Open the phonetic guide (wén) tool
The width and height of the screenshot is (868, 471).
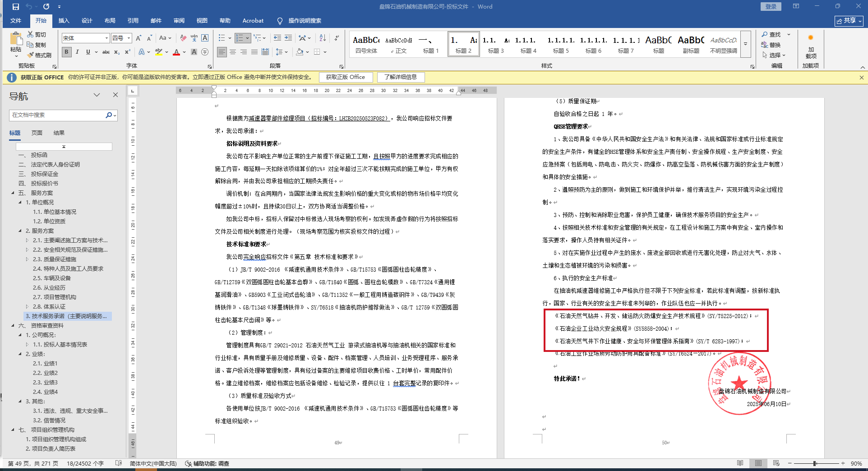pos(194,38)
